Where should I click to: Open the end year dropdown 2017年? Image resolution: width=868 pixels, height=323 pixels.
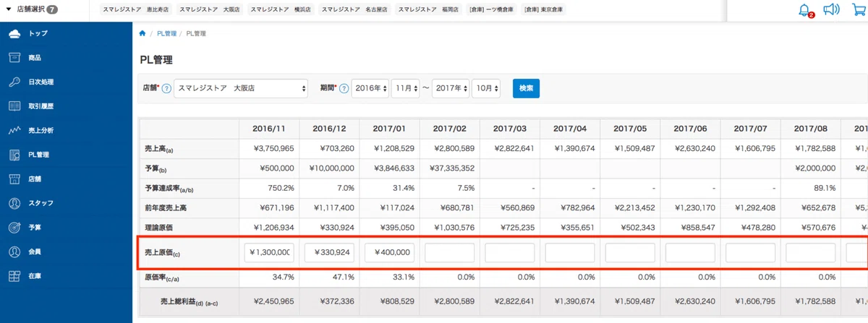451,88
